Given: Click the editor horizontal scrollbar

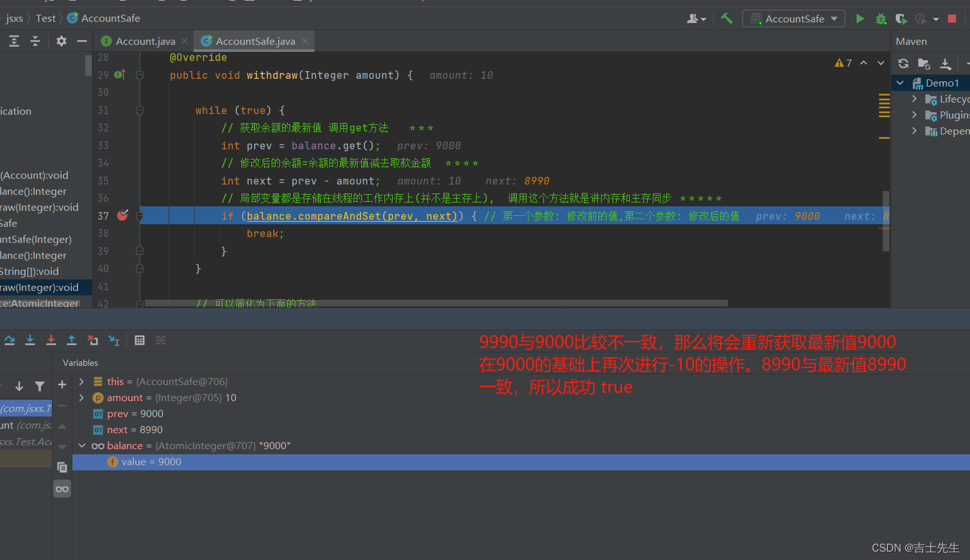Looking at the screenshot, I should [436, 303].
